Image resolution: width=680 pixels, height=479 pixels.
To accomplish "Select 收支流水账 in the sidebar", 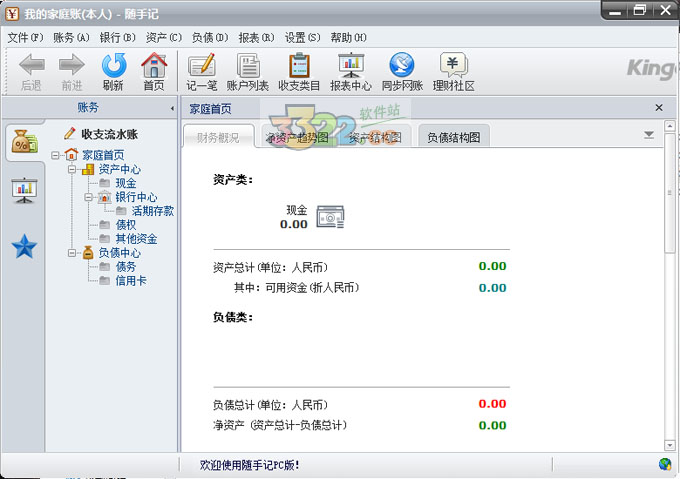I will (x=109, y=134).
